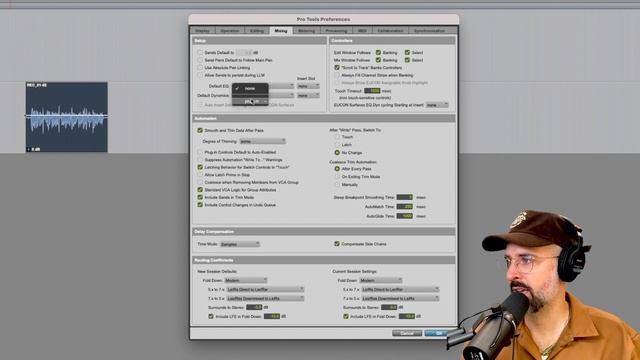Edit Step Breakpoint Smoothing Time field
Screen dimensions: 640x360
pyautogui.click(x=404, y=197)
